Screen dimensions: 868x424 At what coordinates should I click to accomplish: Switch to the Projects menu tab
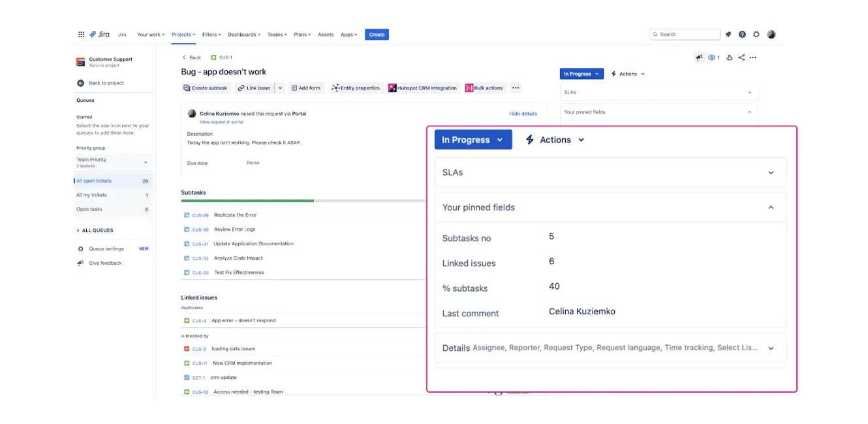[183, 34]
